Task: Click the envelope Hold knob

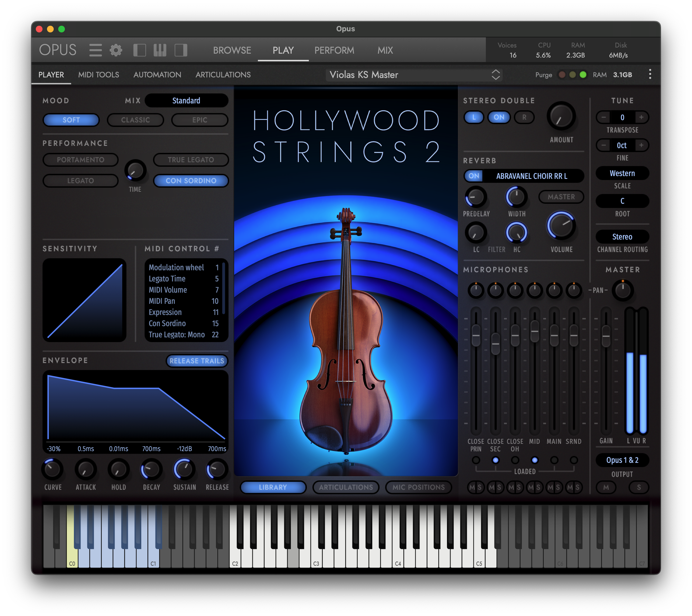Action: click(118, 470)
